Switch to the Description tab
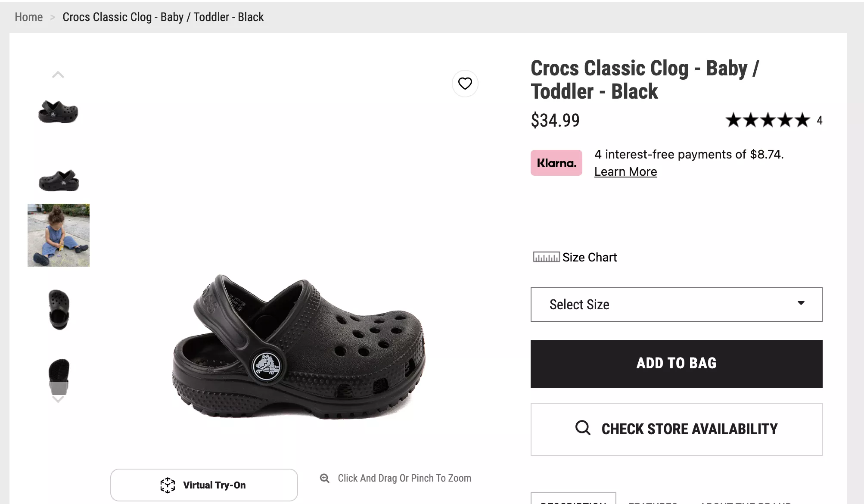The image size is (864, 504). (573, 500)
